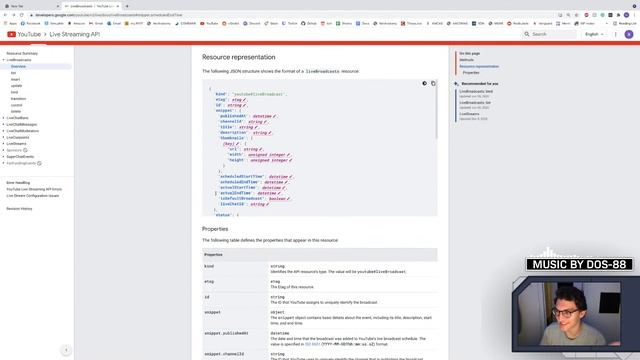
Task: Open Resource Summary in the sidebar
Action: pyautogui.click(x=22, y=53)
